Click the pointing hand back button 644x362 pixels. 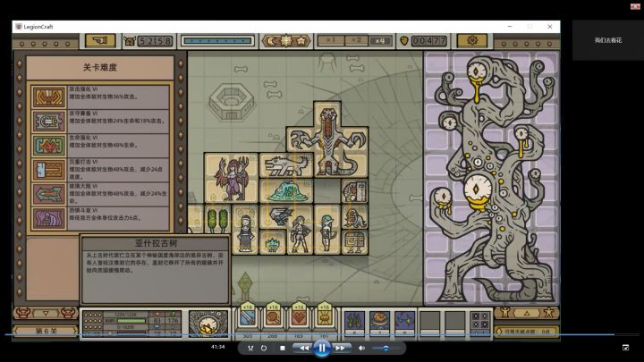pyautogui.click(x=100, y=40)
